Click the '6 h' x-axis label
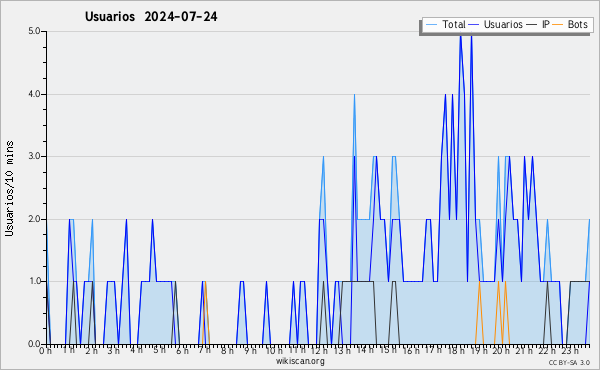 pyautogui.click(x=182, y=351)
